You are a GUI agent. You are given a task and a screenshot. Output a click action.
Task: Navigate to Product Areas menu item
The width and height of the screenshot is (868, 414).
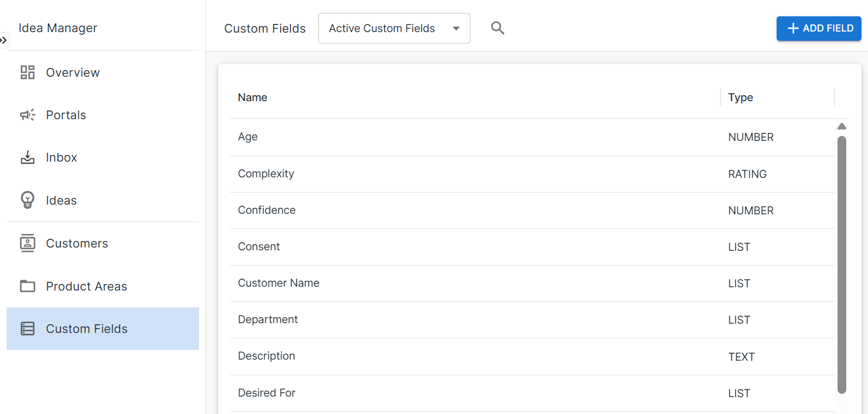(x=86, y=287)
